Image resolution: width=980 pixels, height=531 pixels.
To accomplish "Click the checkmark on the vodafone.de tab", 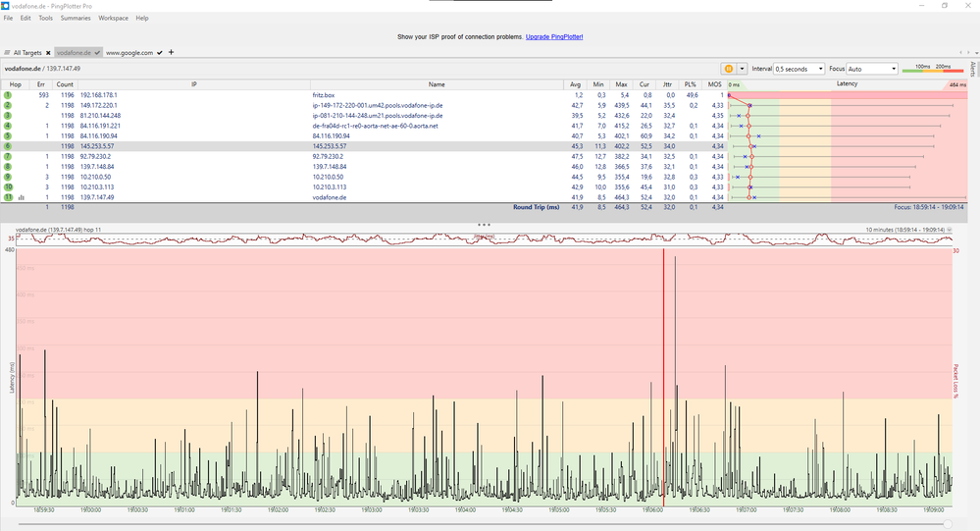I will point(97,52).
